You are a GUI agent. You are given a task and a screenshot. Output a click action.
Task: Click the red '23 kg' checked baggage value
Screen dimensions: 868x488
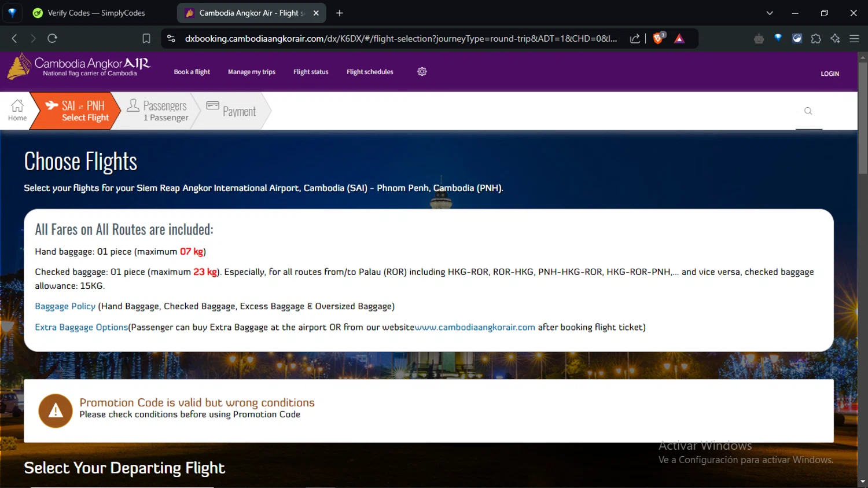coord(205,271)
